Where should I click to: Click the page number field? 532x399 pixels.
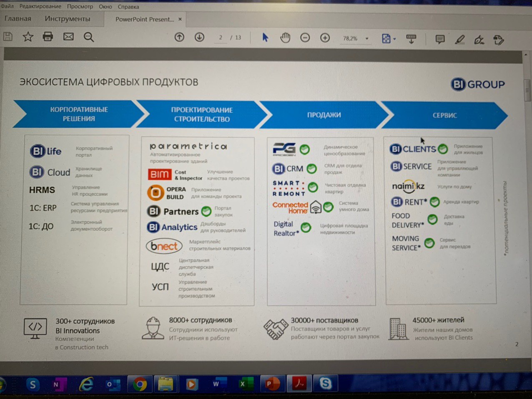coord(221,38)
